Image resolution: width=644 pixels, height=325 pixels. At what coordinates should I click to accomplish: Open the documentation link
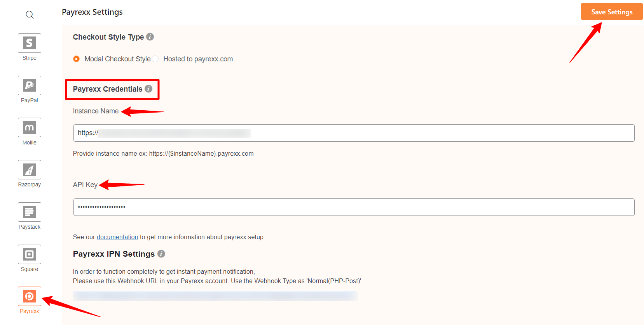pyautogui.click(x=117, y=237)
